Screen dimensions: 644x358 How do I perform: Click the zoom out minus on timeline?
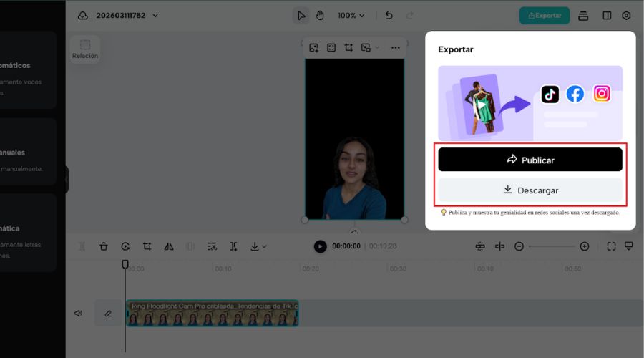click(519, 246)
